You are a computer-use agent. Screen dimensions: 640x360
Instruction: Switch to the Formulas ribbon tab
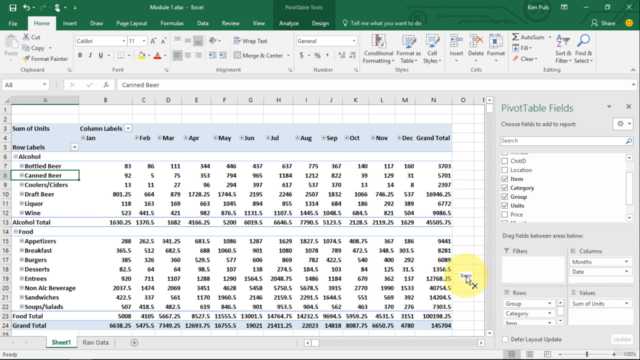172,23
